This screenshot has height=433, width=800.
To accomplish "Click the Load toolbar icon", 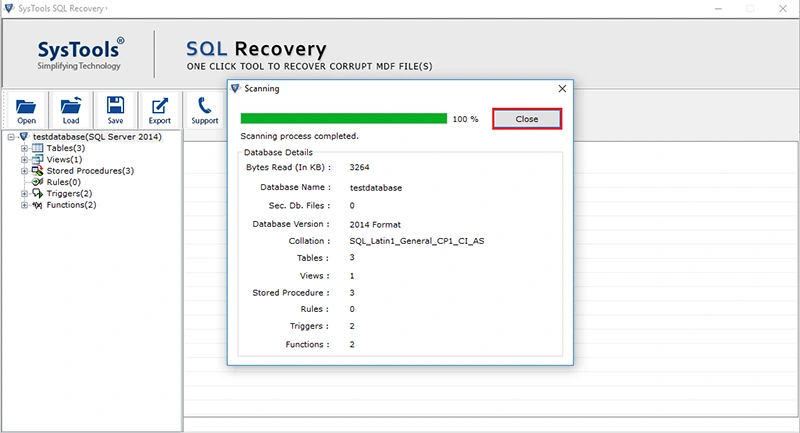I will point(71,111).
